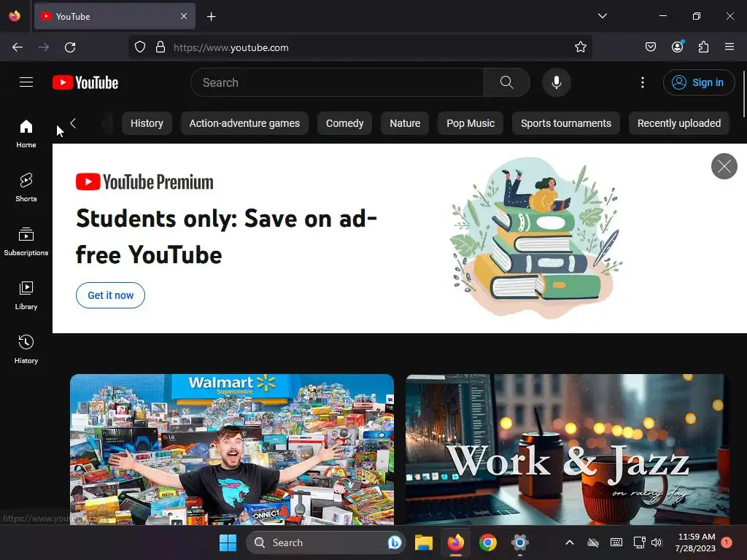Open Settings gear in taskbar
Image resolution: width=747 pixels, height=560 pixels.
coord(519,542)
